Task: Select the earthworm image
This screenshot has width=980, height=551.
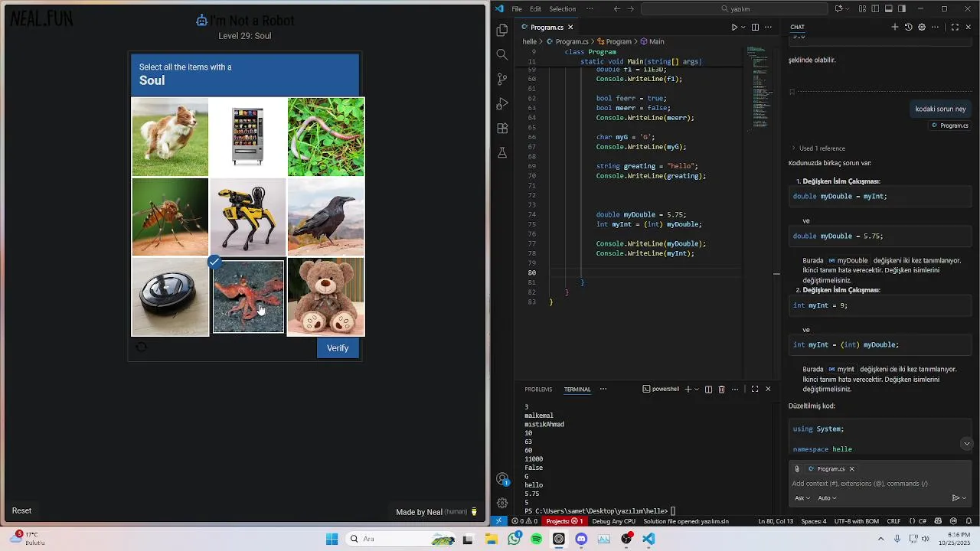Action: click(x=326, y=137)
